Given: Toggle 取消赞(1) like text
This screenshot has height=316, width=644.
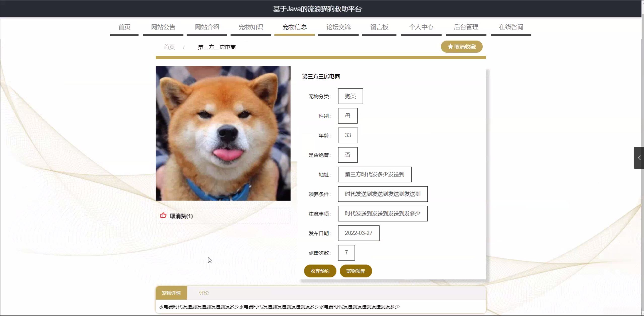Looking at the screenshot, I should coord(181,216).
